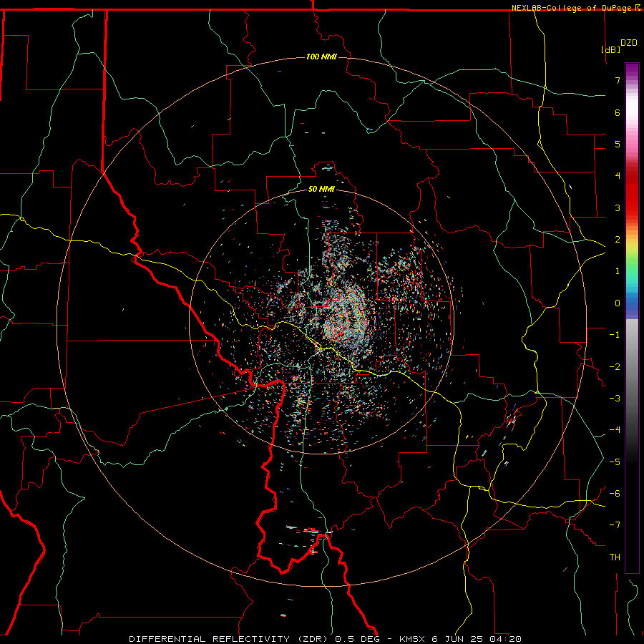
Task: Click the 50 NMI range ring label
Action: [321, 189]
